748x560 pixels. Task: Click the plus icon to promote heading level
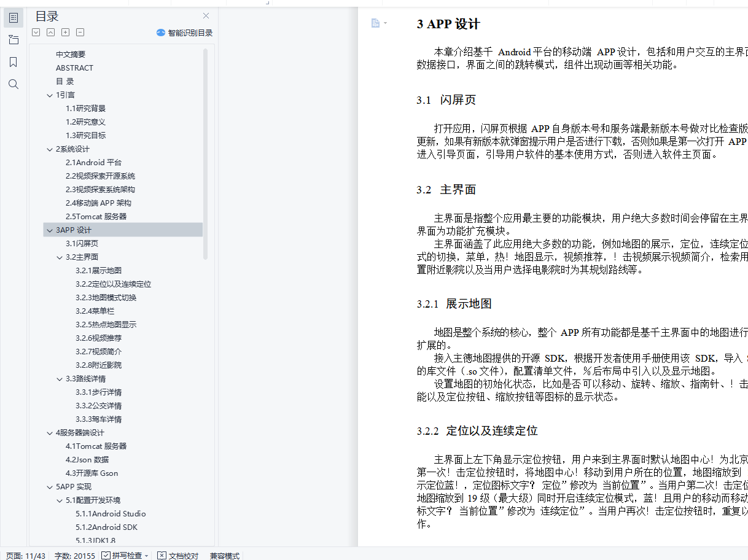tap(66, 33)
